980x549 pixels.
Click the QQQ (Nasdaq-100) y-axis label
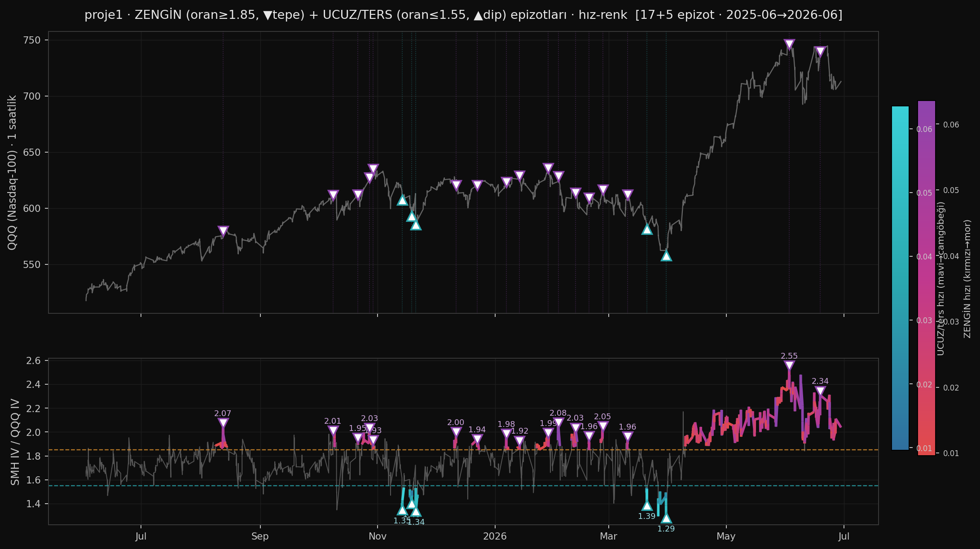tap(12, 172)
